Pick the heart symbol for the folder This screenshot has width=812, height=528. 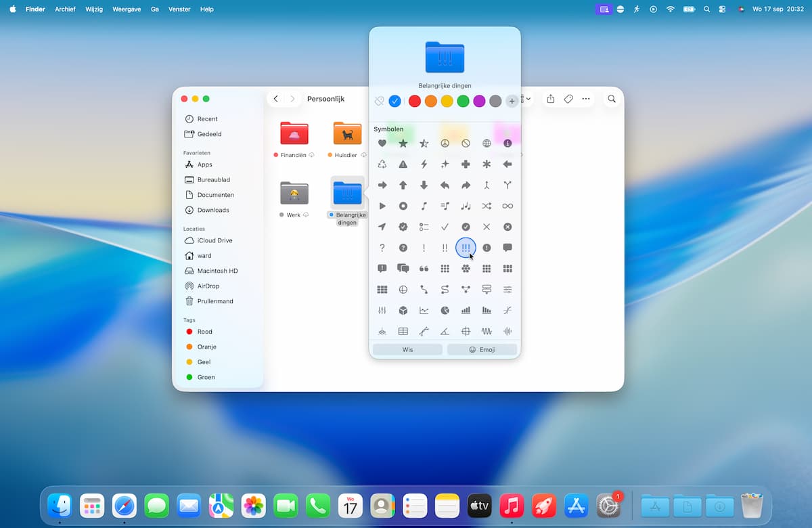point(382,144)
